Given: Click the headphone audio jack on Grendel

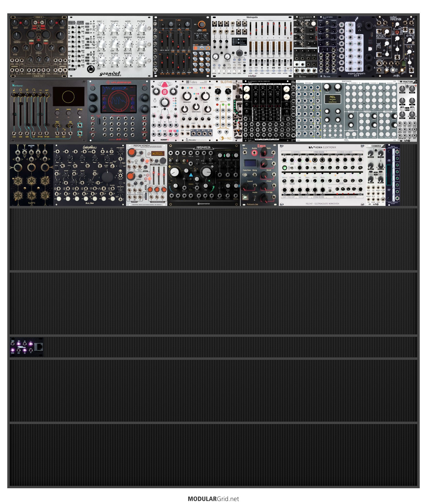Looking at the screenshot, I should pyautogui.click(x=91, y=69).
